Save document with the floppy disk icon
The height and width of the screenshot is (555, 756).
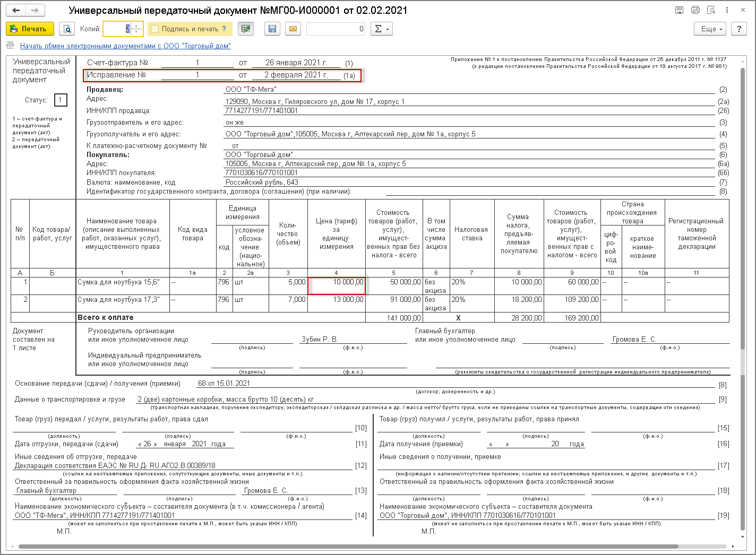click(x=272, y=29)
